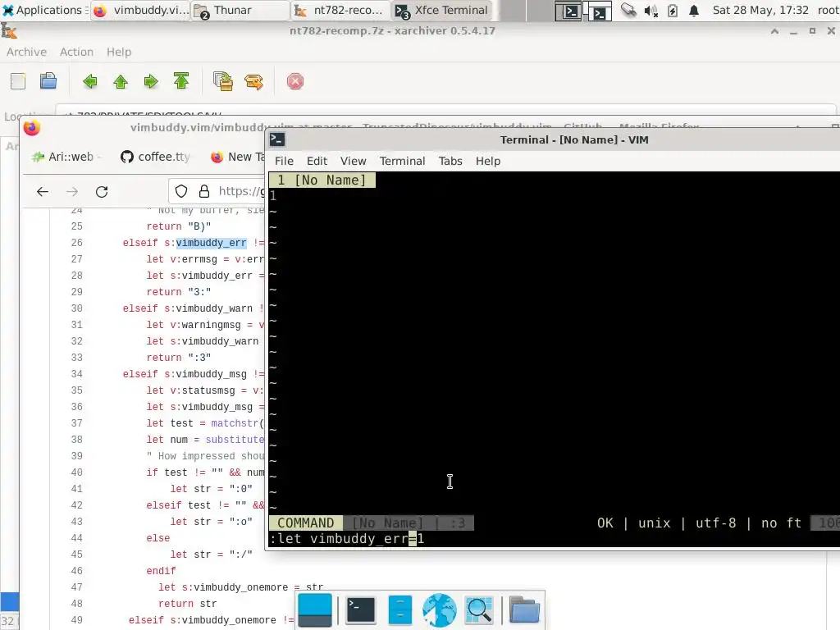Click 'utf-8' in vim status line
The height and width of the screenshot is (630, 840).
pos(715,523)
